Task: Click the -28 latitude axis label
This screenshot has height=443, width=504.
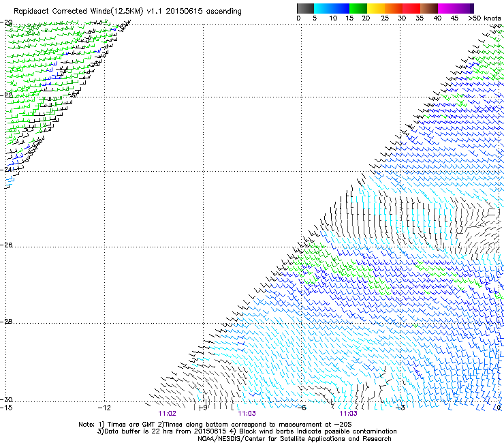Action: pyautogui.click(x=7, y=322)
